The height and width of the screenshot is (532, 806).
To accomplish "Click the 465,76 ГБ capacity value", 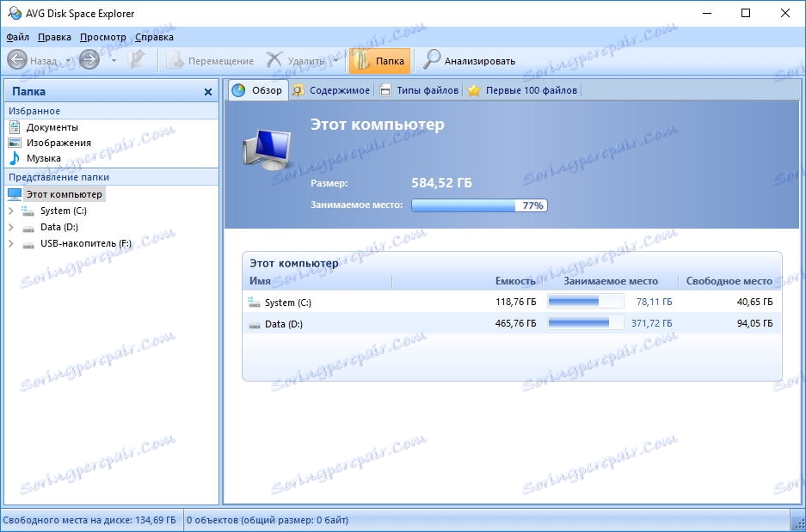I will [516, 323].
